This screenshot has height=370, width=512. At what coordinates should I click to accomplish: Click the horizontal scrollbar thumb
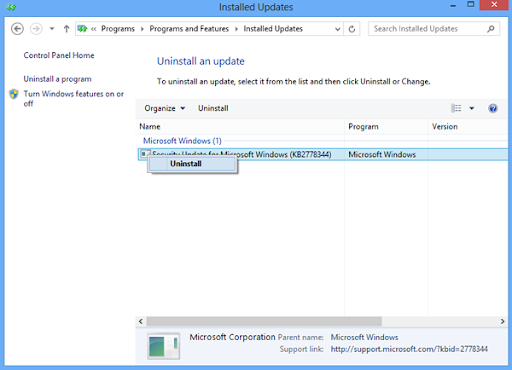click(264, 321)
